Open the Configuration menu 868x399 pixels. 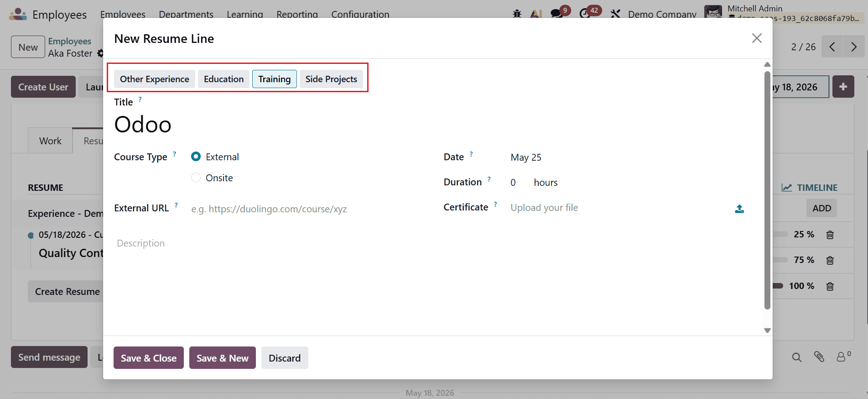click(x=360, y=15)
